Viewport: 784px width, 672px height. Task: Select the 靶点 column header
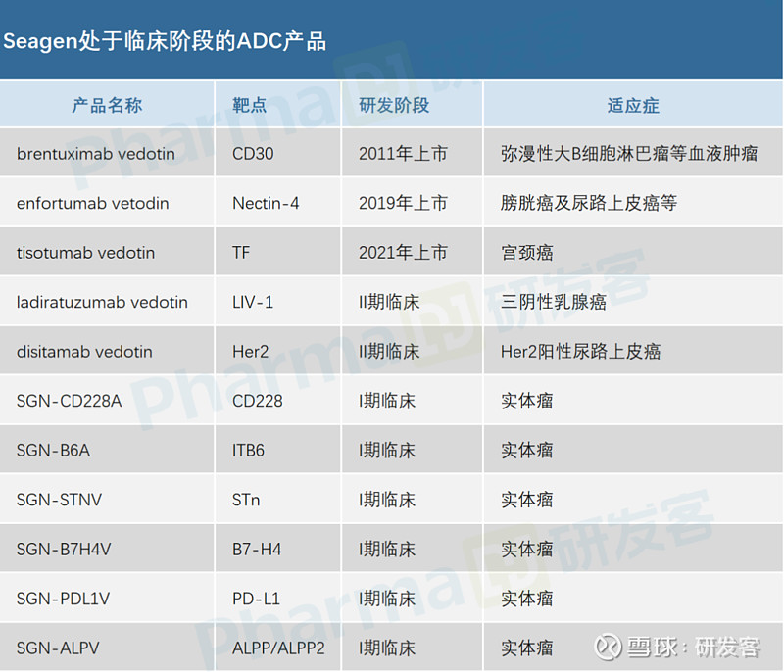(248, 104)
